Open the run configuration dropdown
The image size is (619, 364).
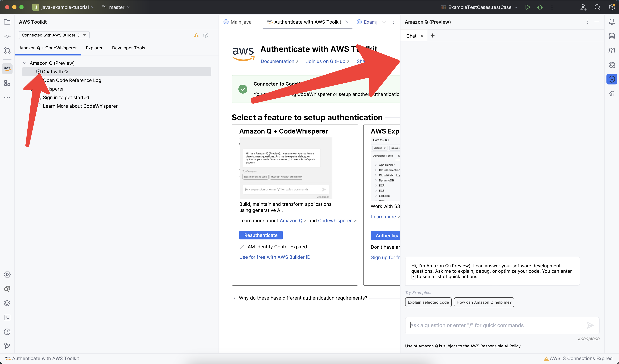[x=479, y=7]
